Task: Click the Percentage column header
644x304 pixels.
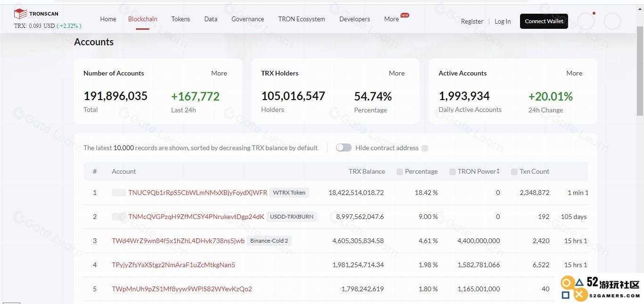Action: pyautogui.click(x=421, y=171)
